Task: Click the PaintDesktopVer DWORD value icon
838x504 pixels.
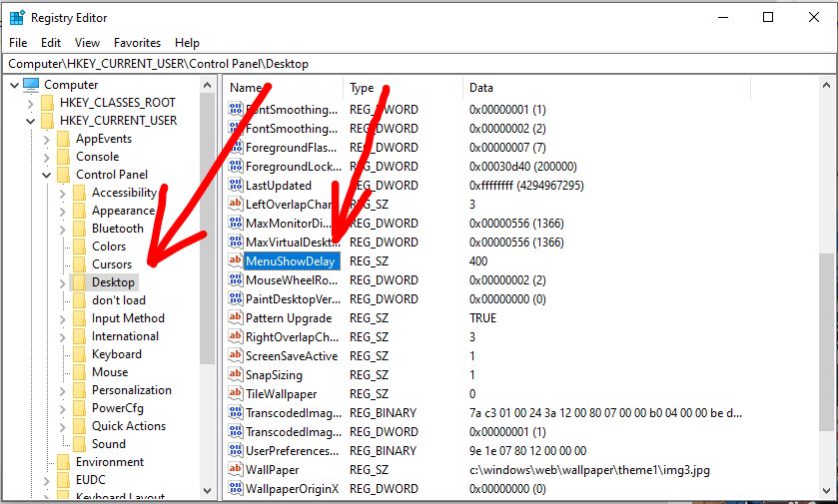Action: (x=235, y=298)
